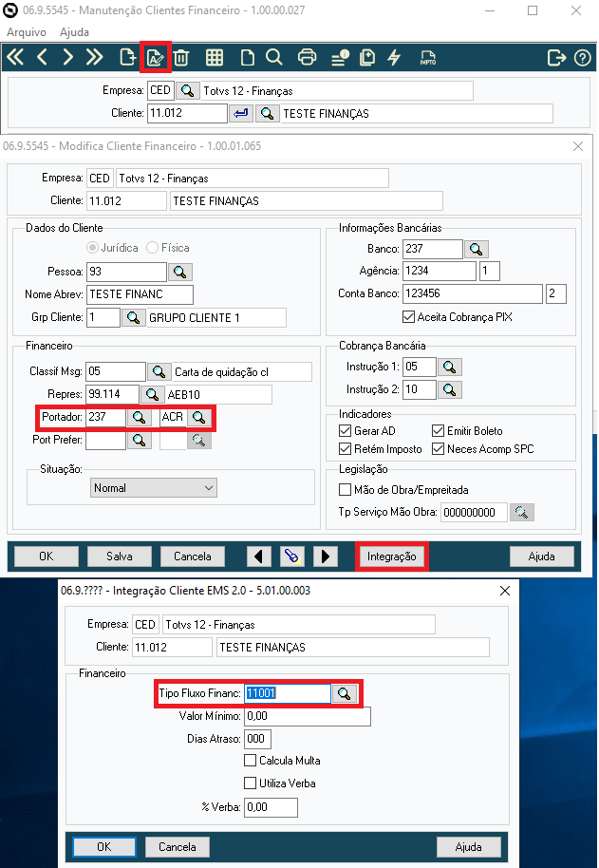Click the Salva button
Image resolution: width=599 pixels, height=868 pixels.
[120, 557]
